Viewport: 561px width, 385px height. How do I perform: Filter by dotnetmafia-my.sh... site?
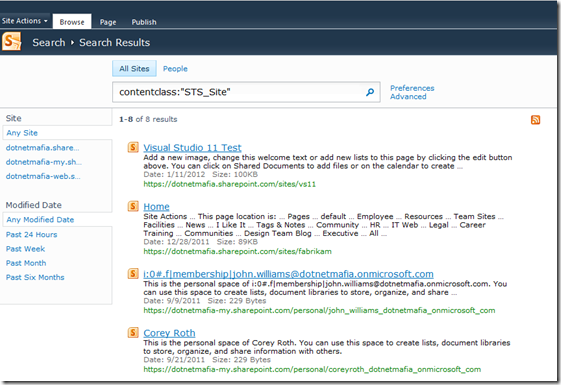tap(44, 162)
